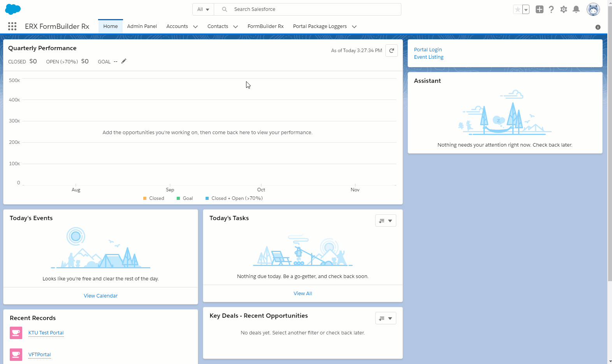Viewport: 612px width, 364px height.
Task: Click the Salesforce cloud logo
Action: [13, 9]
